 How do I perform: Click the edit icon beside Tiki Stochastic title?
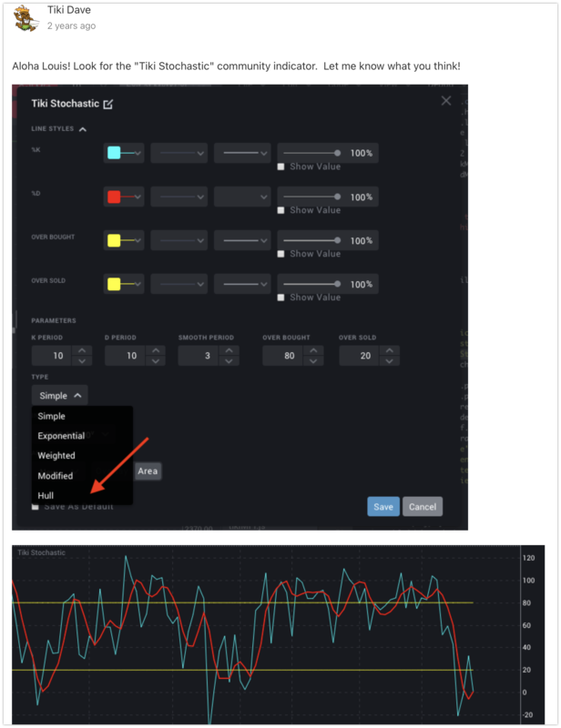click(x=108, y=104)
